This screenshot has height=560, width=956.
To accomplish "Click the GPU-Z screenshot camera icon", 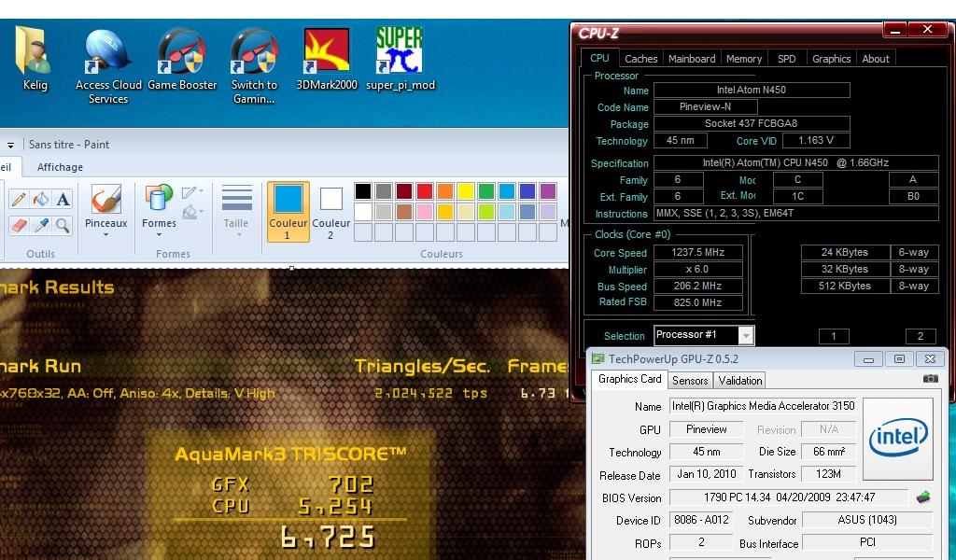I will pyautogui.click(x=931, y=378).
